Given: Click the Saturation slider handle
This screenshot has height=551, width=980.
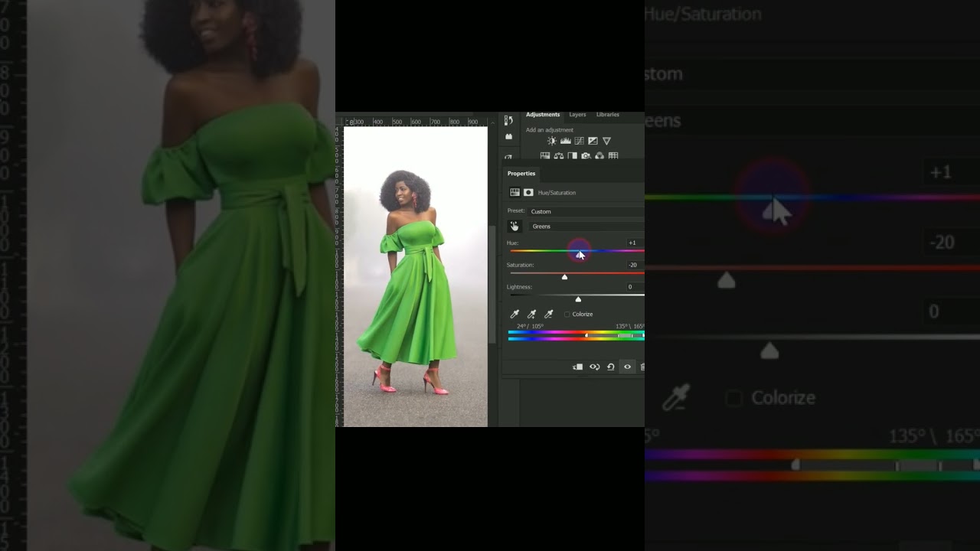Looking at the screenshot, I should 564,277.
